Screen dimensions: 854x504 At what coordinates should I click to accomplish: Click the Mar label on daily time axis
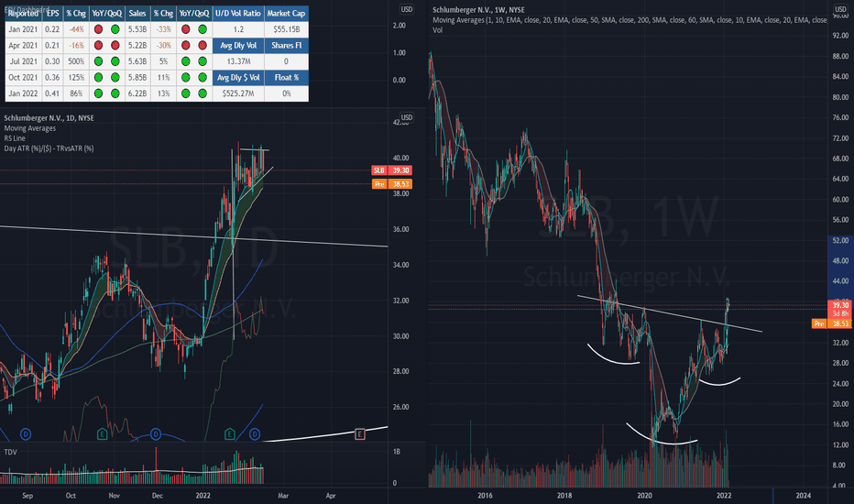point(283,496)
